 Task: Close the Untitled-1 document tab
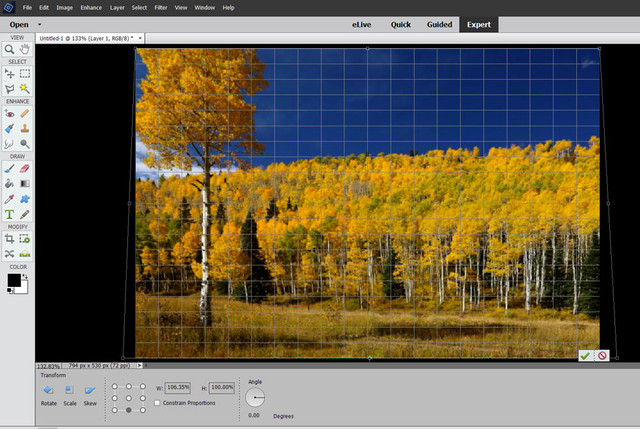pos(140,38)
